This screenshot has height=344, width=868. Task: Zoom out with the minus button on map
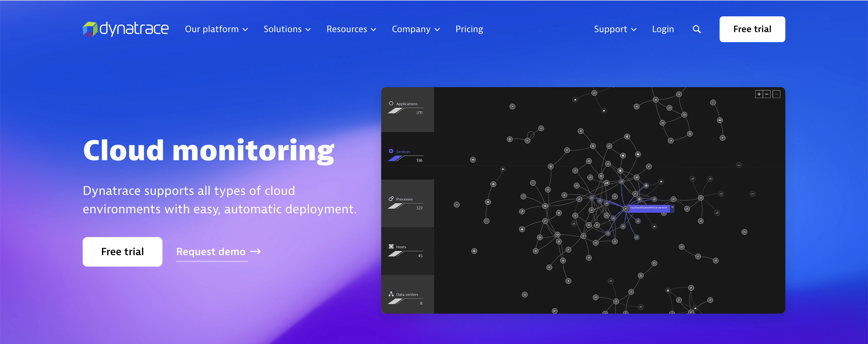(767, 94)
